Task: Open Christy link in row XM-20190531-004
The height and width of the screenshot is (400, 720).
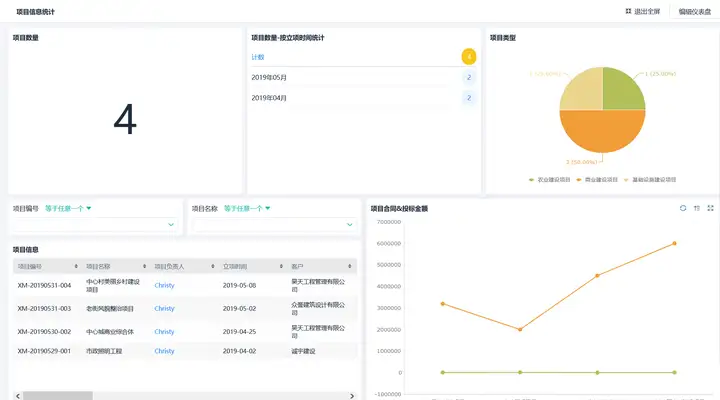Action: (x=164, y=285)
